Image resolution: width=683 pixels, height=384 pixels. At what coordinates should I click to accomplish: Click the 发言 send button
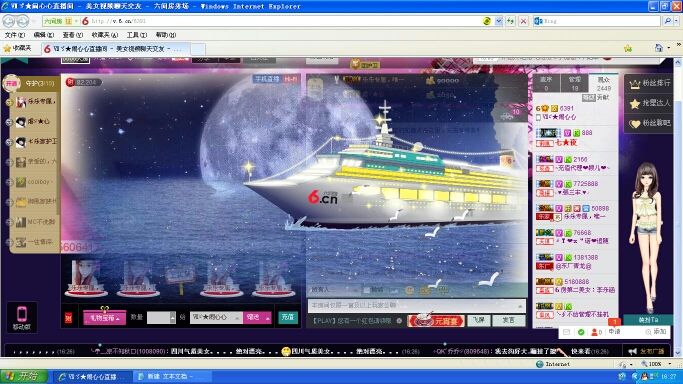pyautogui.click(x=508, y=320)
